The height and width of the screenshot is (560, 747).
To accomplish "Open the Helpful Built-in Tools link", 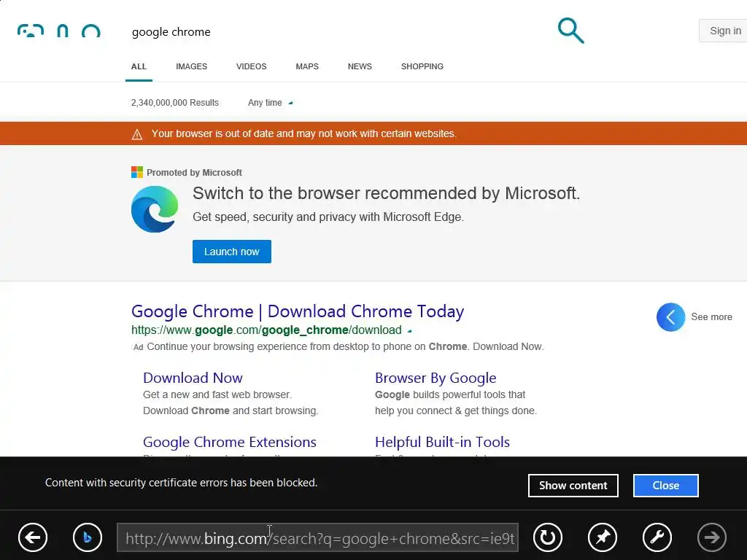I will [442, 442].
